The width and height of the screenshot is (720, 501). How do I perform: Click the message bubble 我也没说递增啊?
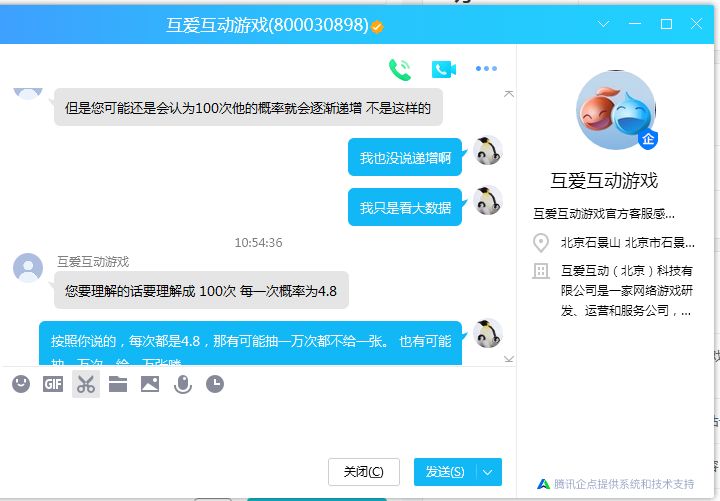[x=405, y=158]
